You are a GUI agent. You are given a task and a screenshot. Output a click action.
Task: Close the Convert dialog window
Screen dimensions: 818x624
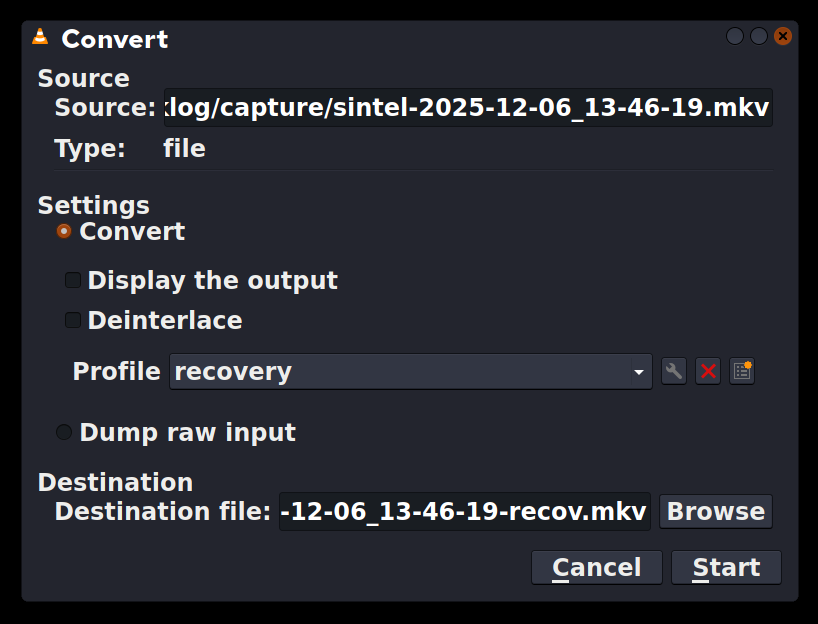[x=782, y=36]
